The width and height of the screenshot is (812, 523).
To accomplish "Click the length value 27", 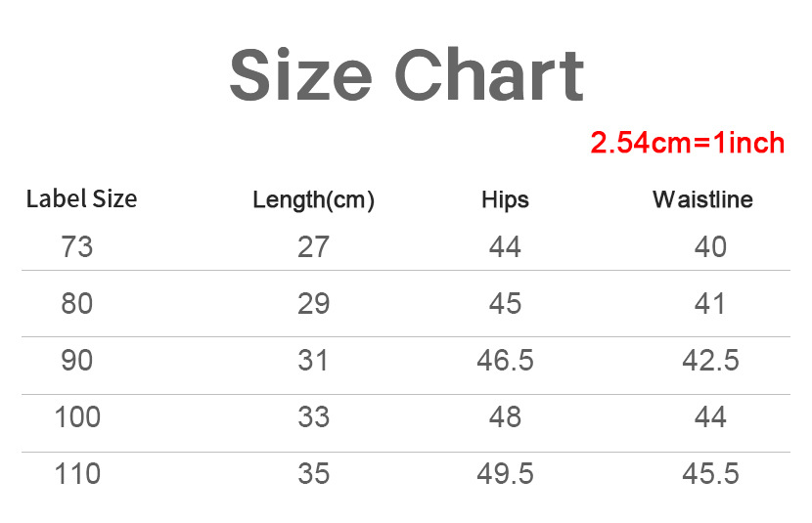I will tap(313, 246).
